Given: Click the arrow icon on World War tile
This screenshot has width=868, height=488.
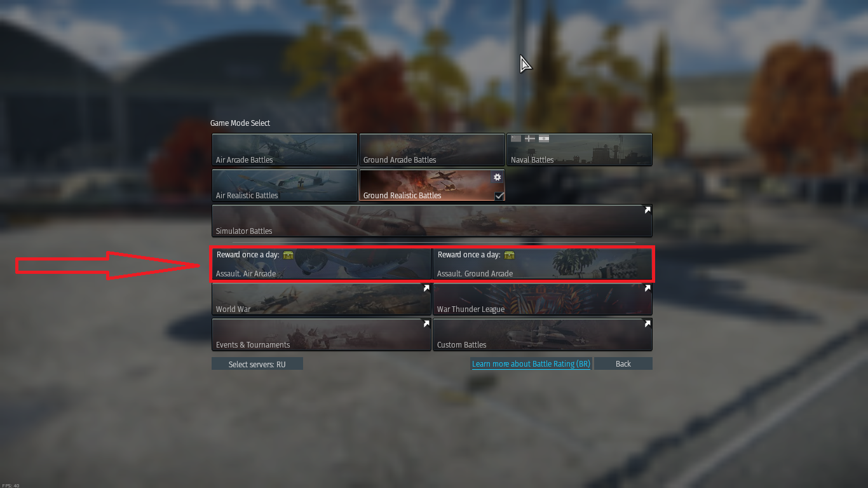Looking at the screenshot, I should pos(426,288).
